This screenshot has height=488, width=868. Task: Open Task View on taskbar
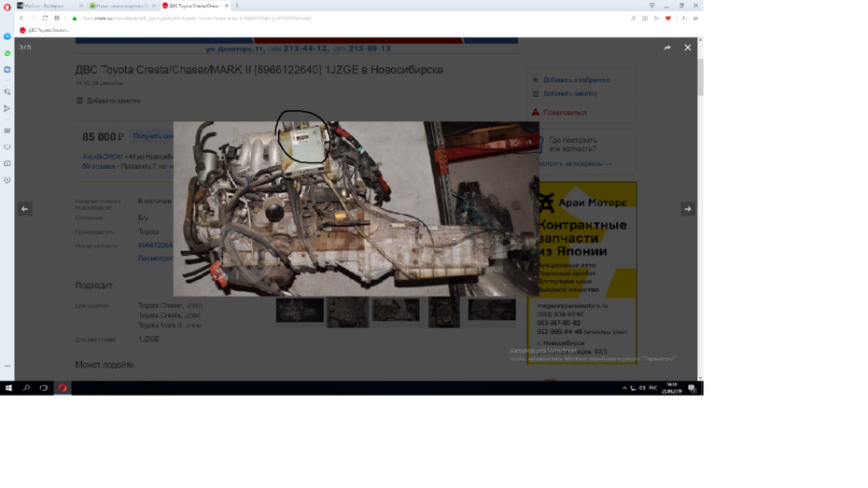(44, 388)
